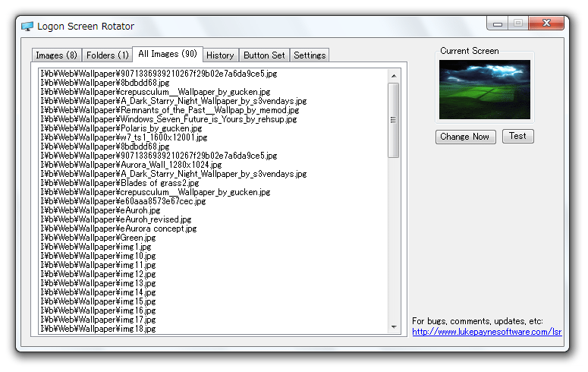
Task: Open the Folders (1) tab
Action: click(108, 55)
